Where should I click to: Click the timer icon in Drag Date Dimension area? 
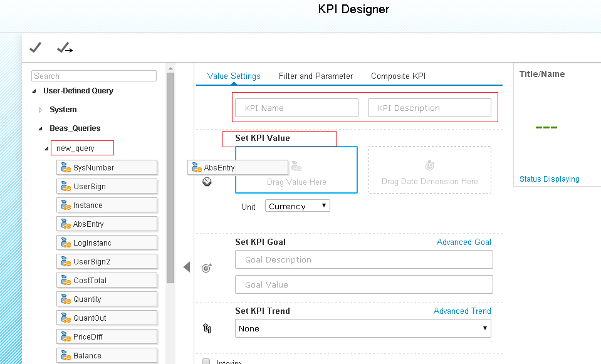429,165
